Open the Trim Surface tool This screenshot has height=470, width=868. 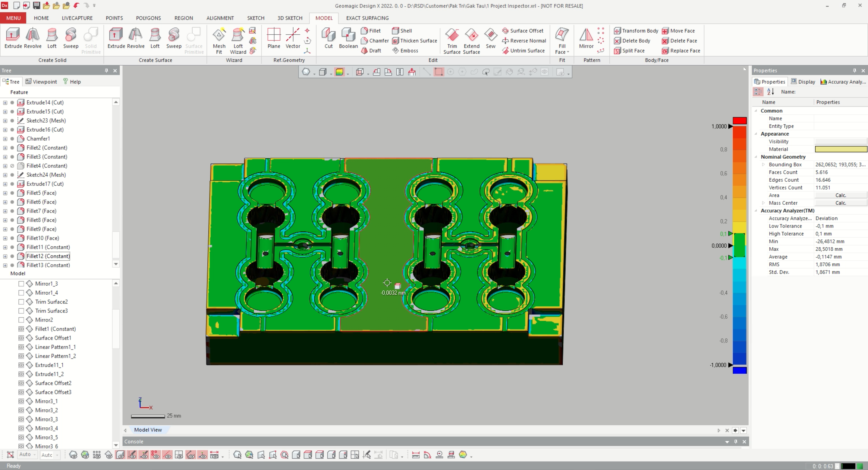pos(452,41)
